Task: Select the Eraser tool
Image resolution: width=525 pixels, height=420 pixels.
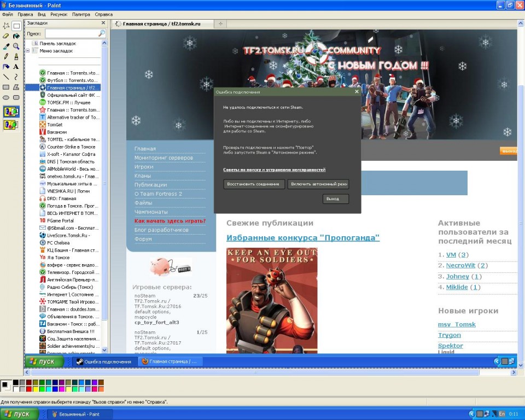Action: (6, 36)
